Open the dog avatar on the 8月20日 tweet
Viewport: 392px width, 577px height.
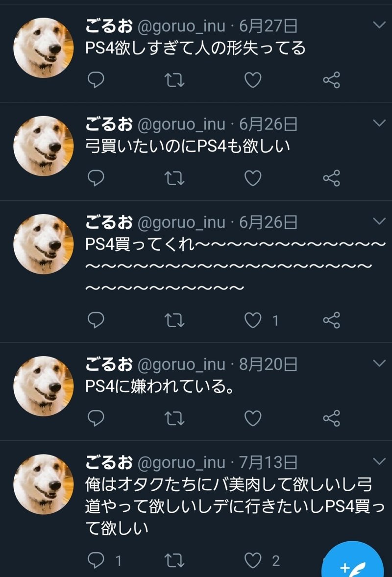[x=44, y=386]
